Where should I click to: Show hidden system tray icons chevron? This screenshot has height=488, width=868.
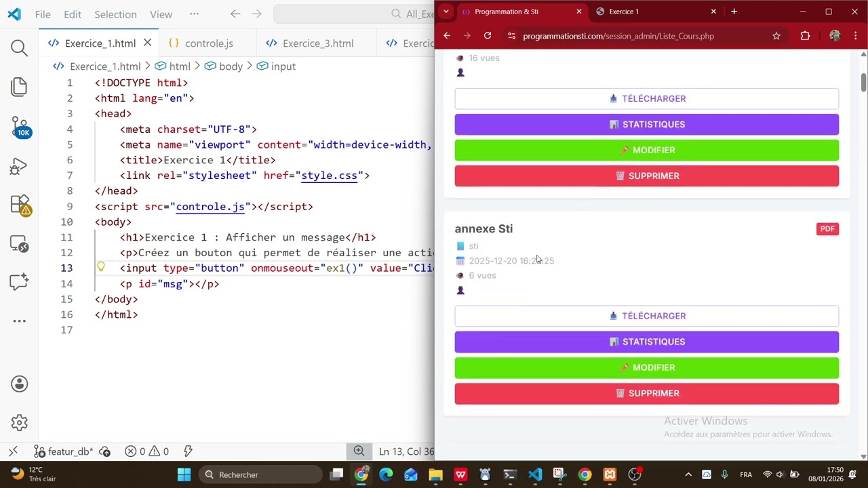pos(688,474)
